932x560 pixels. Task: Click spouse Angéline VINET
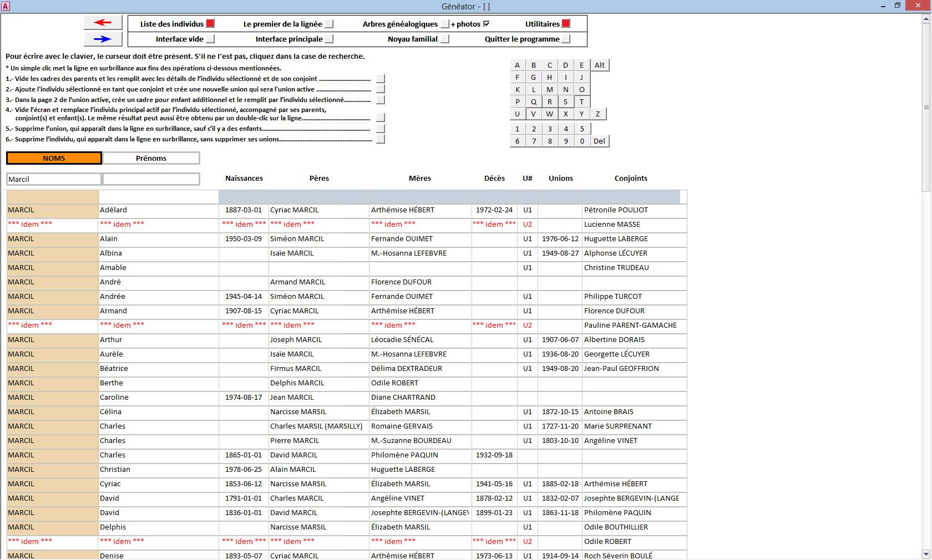point(611,441)
